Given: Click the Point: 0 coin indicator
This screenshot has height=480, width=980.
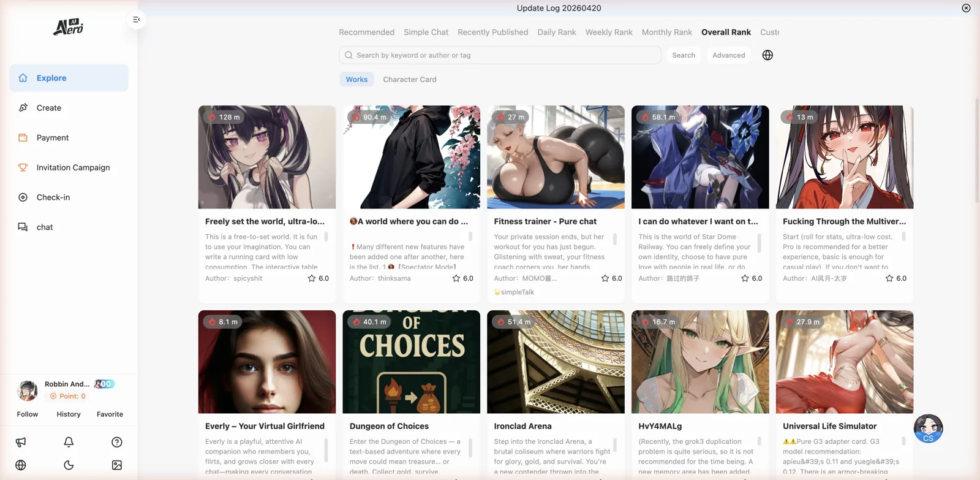Looking at the screenshot, I should click(67, 396).
